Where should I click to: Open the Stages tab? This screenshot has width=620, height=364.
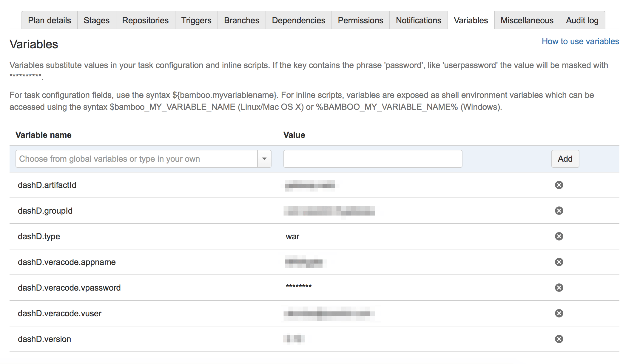pos(96,20)
